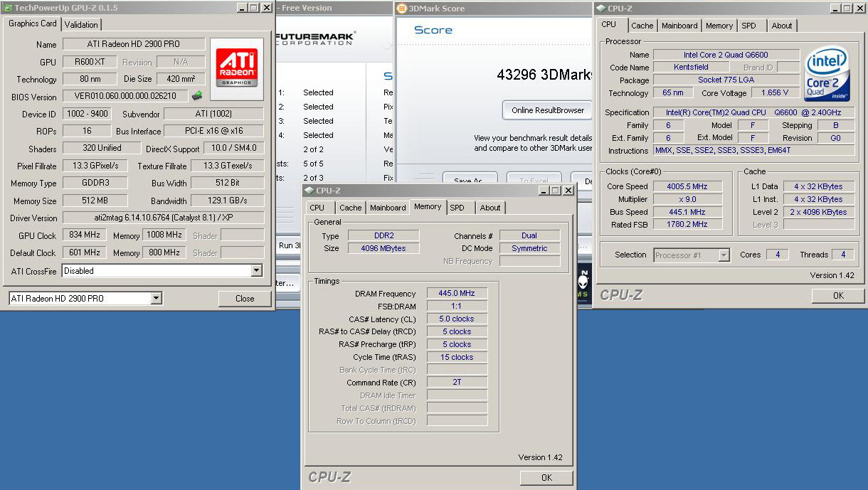The width and height of the screenshot is (868, 490).
Task: Open the Memory tab in right CPU-Z window
Action: pyautogui.click(x=719, y=26)
